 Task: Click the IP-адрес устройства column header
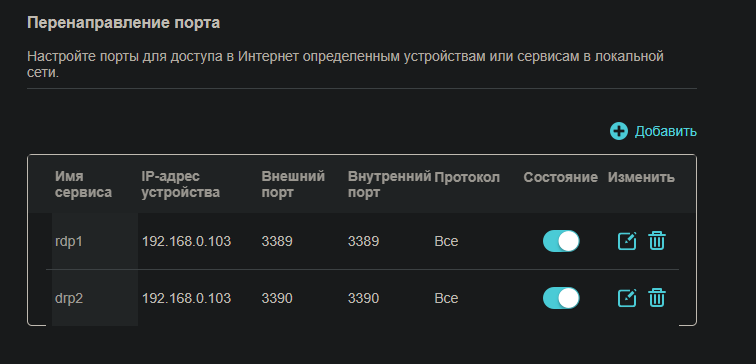click(181, 185)
